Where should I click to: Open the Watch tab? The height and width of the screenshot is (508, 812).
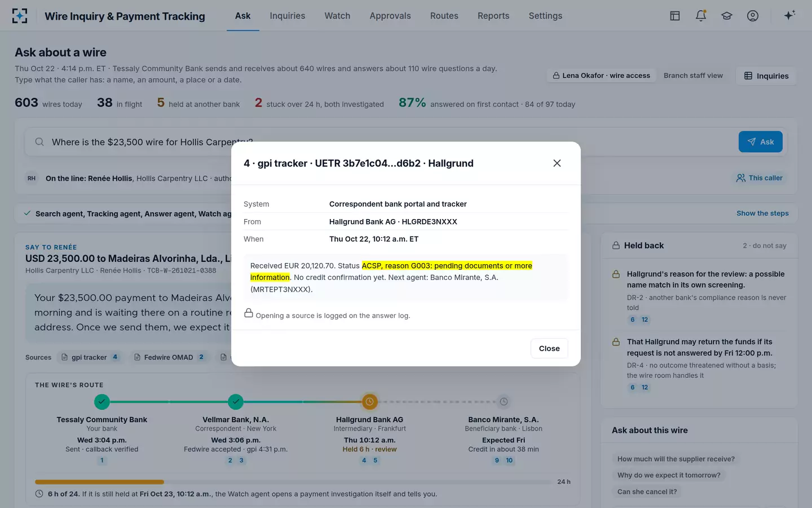tap(337, 16)
